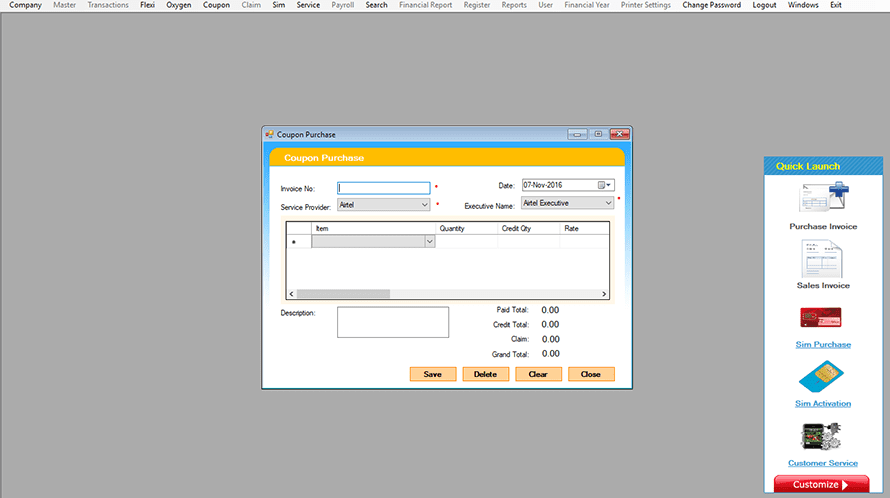Open the Transactions menu
890x498 pixels.
(108, 5)
